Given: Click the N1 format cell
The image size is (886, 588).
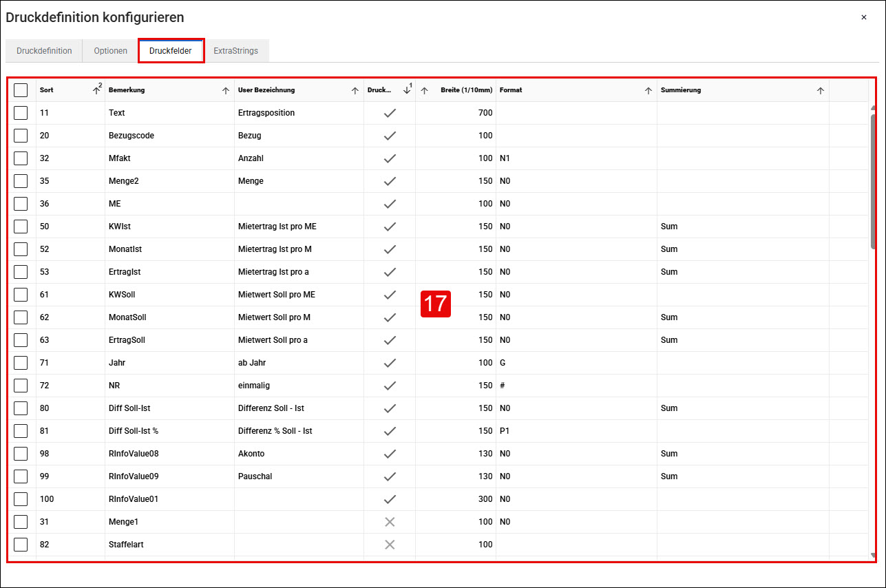Looking at the screenshot, I should click(x=576, y=158).
